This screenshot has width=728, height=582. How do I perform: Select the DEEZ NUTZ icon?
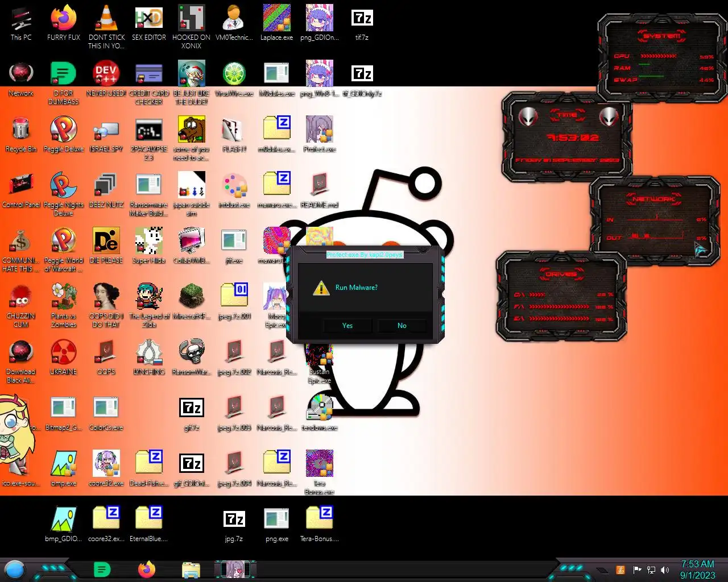point(106,190)
